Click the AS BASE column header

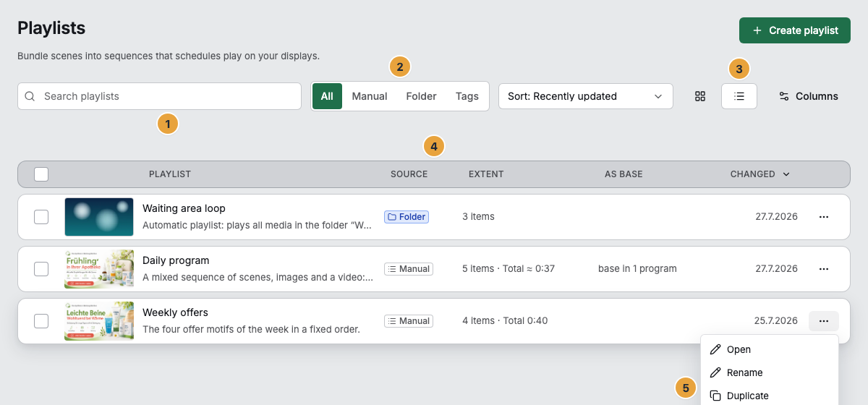[x=624, y=174]
